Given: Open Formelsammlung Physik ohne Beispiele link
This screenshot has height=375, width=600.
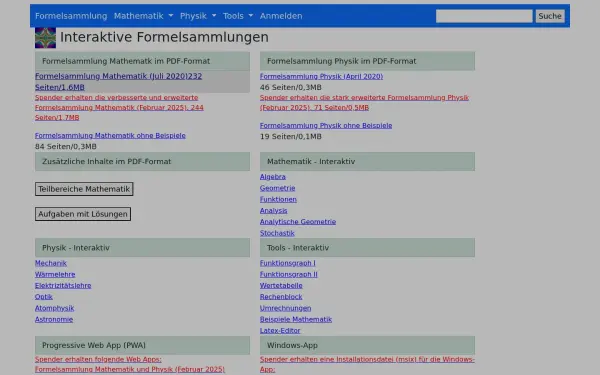Looking at the screenshot, I should pyautogui.click(x=326, y=126).
